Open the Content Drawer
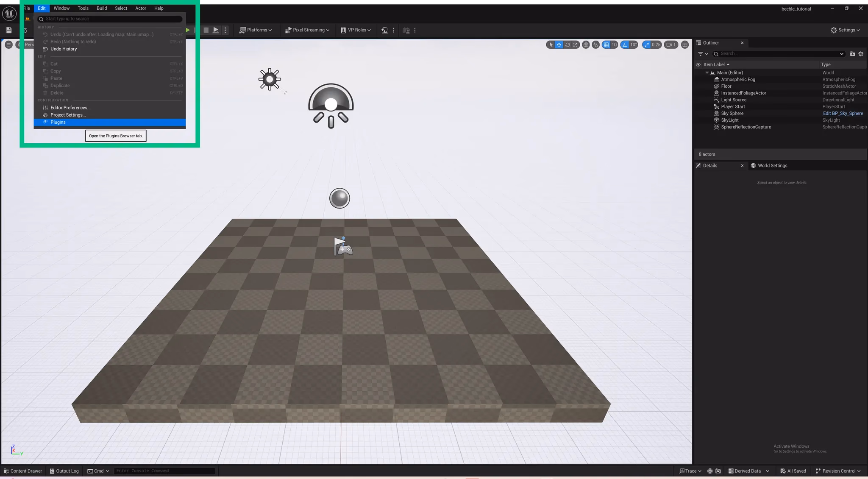The image size is (868, 479). [x=23, y=471]
